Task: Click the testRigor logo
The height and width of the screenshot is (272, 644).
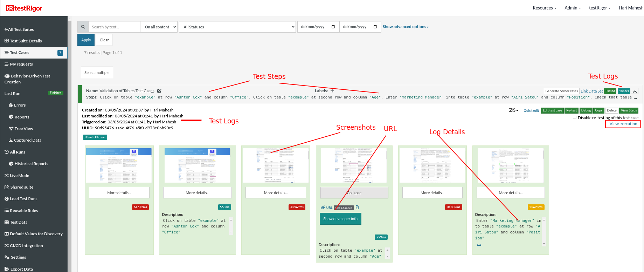Action: click(24, 8)
